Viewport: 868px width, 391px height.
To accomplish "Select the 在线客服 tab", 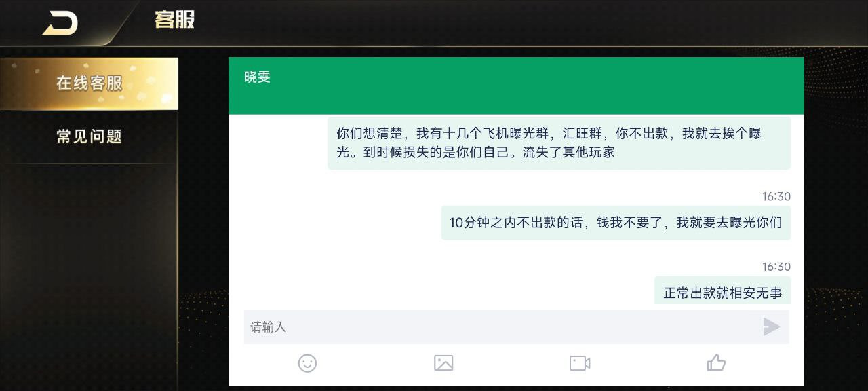I will point(89,83).
